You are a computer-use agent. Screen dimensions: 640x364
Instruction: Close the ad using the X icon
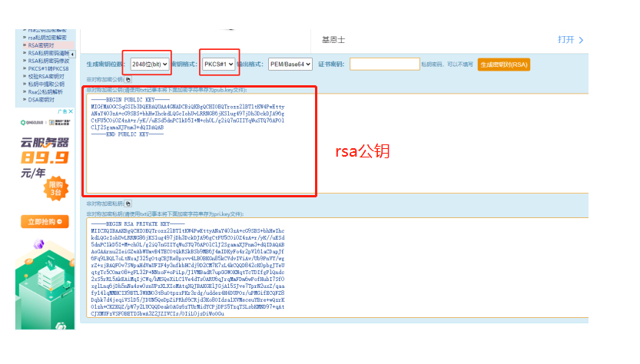point(69,112)
